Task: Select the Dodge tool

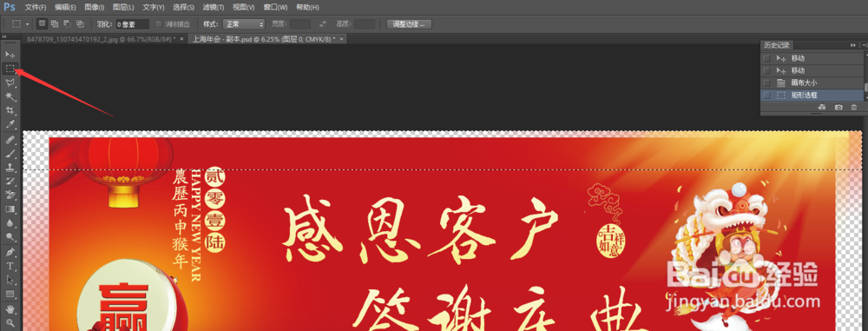Action: (10, 237)
